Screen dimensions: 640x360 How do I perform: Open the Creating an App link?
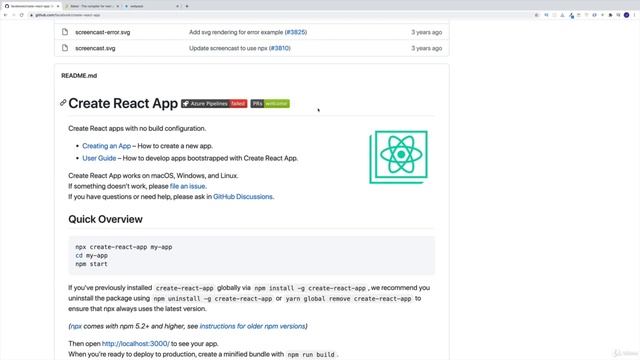(107, 146)
